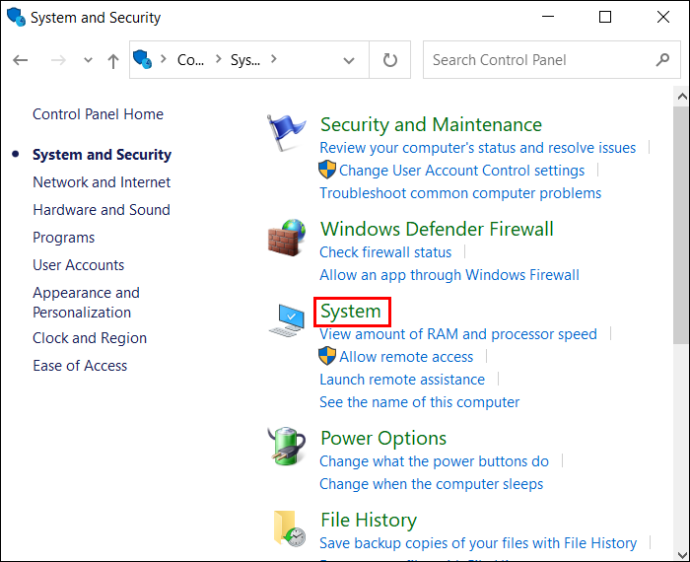Open Appearance and Personalization category
Viewport: 690px width, 562px height.
[86, 302]
